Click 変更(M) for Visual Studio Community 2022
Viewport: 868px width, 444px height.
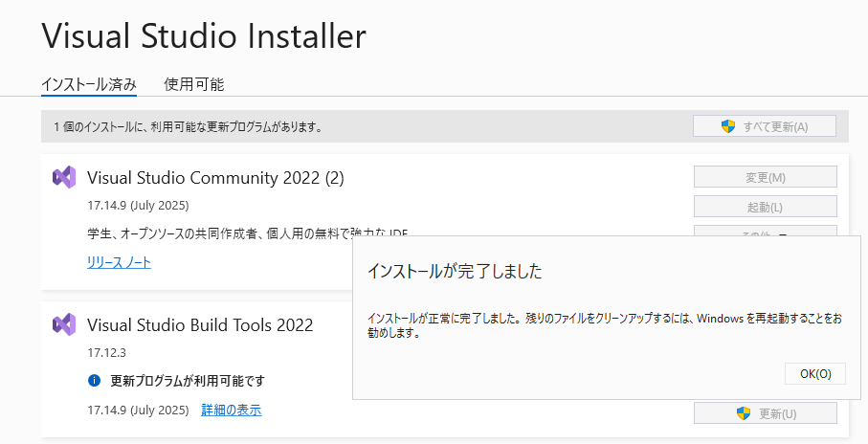[x=765, y=177]
